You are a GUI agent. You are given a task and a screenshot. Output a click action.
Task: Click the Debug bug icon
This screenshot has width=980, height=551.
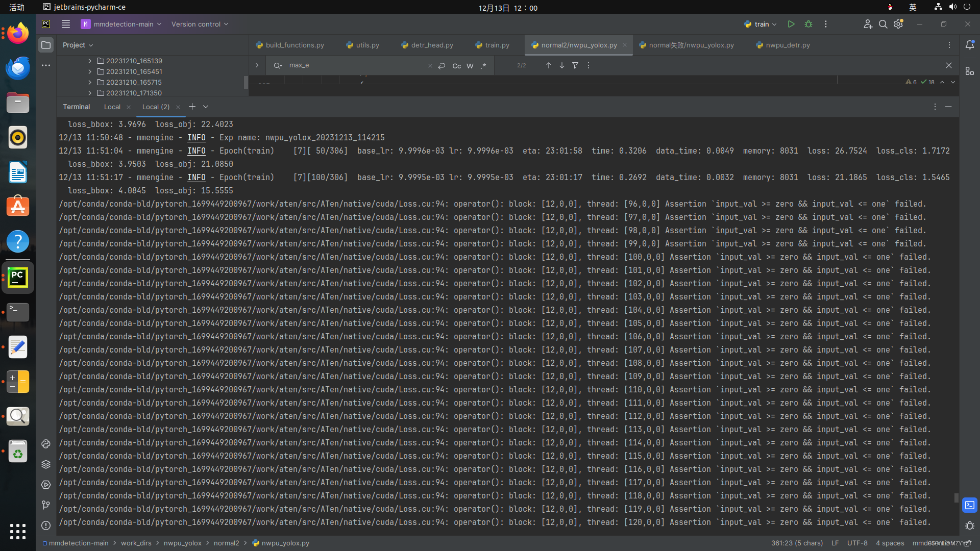click(x=808, y=24)
